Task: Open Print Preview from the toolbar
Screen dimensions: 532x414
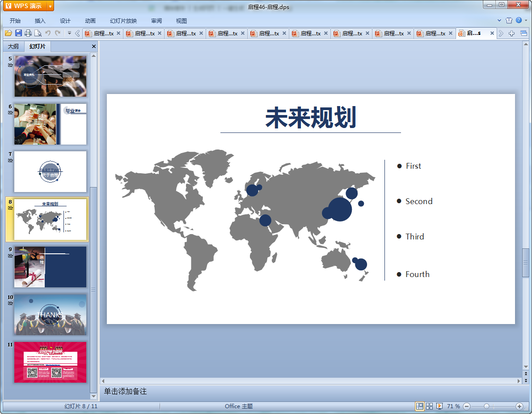Action: [x=38, y=33]
